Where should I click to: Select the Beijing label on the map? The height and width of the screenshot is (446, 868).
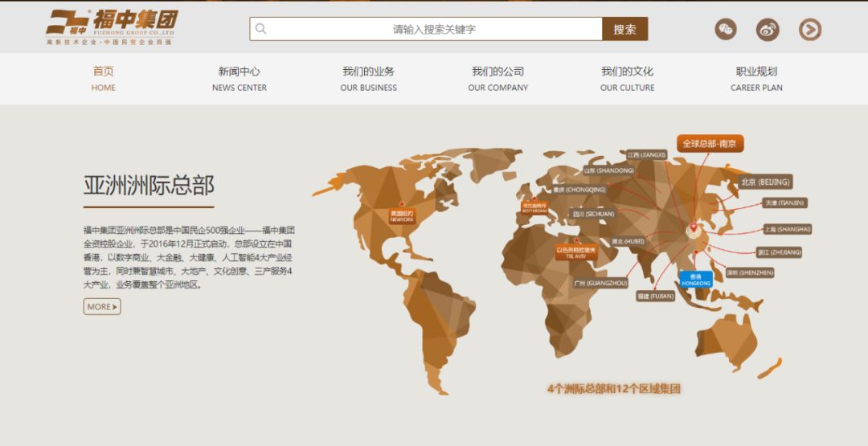point(764,182)
